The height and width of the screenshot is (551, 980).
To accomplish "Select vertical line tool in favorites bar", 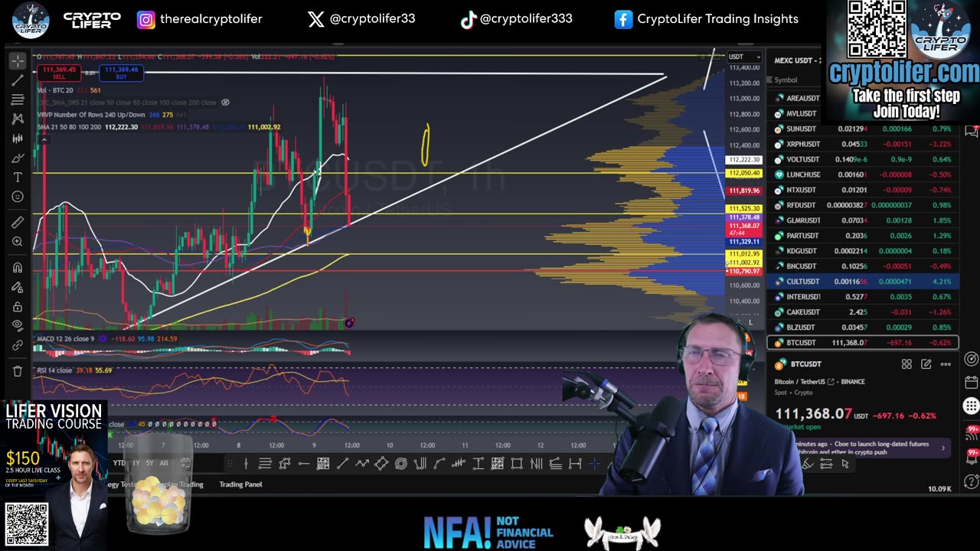I will (246, 464).
